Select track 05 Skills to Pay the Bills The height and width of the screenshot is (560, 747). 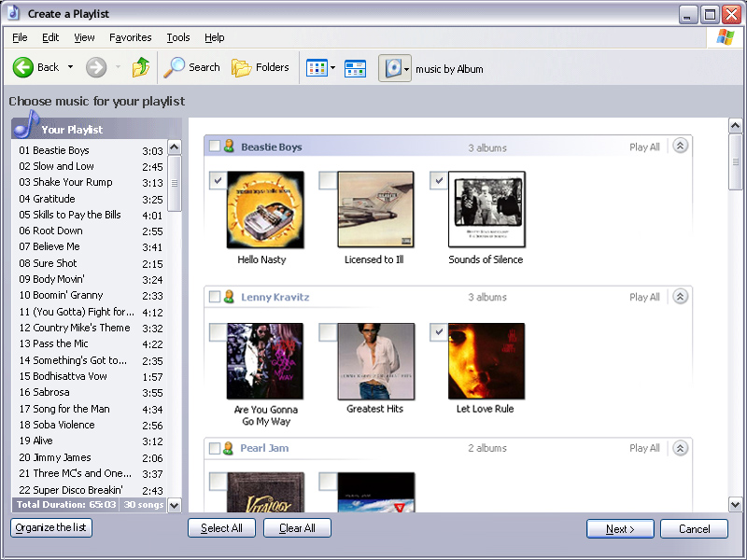point(91,215)
